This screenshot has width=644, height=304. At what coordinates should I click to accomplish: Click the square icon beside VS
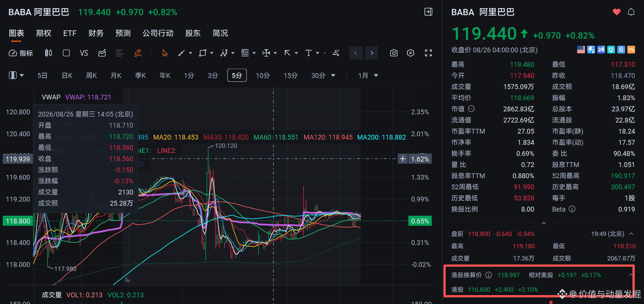(x=66, y=53)
